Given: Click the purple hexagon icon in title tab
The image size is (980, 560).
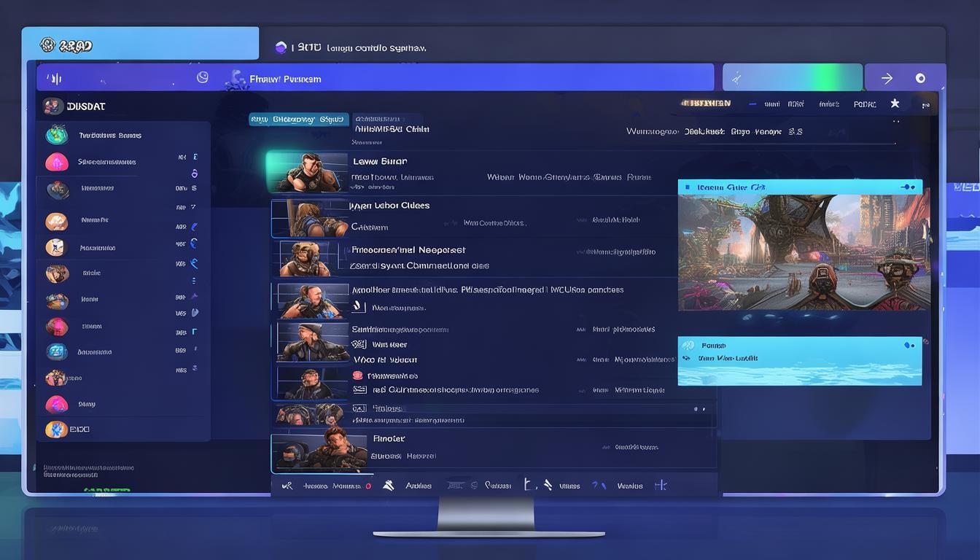Looking at the screenshot, I should [x=281, y=47].
